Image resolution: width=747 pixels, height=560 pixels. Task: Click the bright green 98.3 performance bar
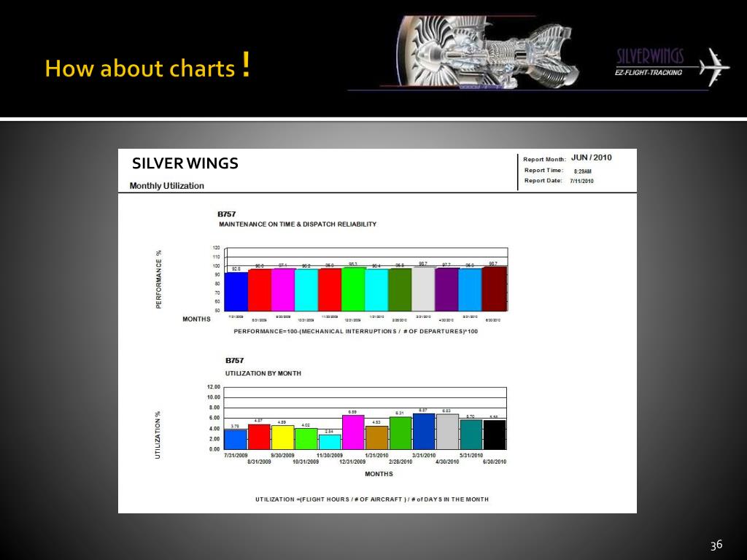[x=353, y=289]
